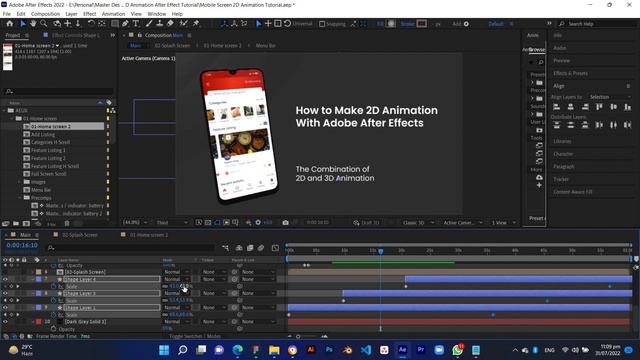The image size is (640, 360).
Task: Select the Selection (arrow) tool
Action: pyautogui.click(x=23, y=24)
